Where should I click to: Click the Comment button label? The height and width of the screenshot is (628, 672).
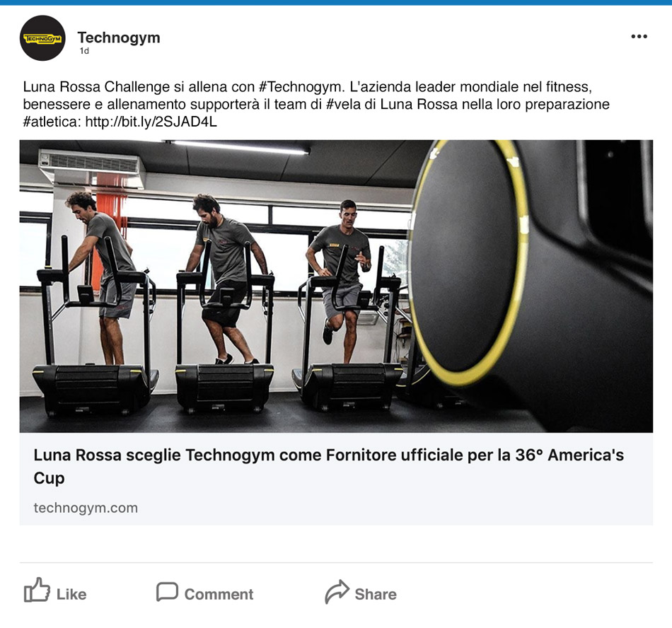pos(219,594)
